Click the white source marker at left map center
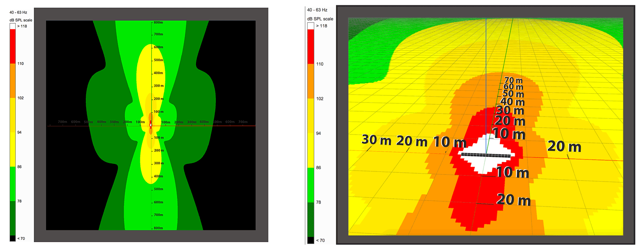Viewport: 644px width, 251px height. pyautogui.click(x=151, y=126)
